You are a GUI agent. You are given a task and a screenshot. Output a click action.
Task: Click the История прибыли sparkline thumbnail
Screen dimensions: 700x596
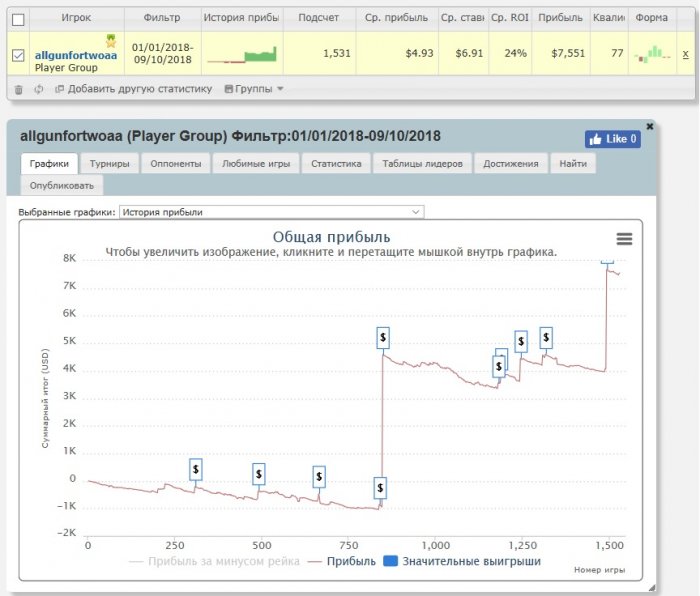(242, 55)
